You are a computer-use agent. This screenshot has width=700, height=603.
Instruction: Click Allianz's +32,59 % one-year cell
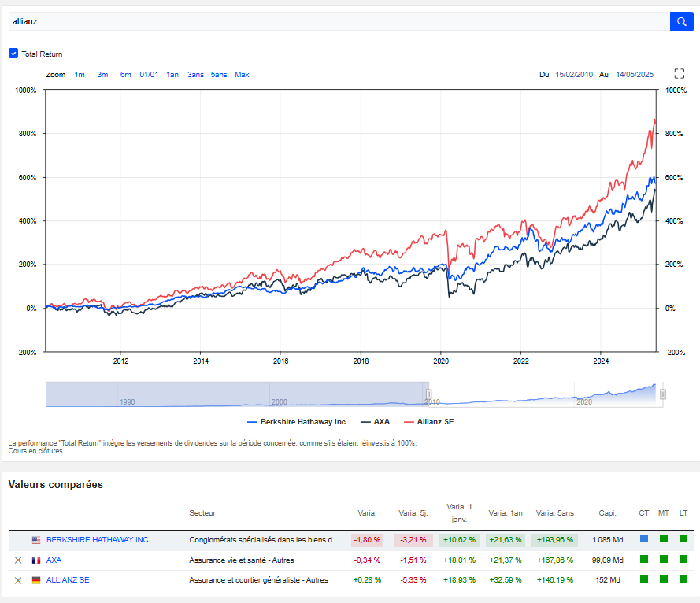(x=506, y=580)
